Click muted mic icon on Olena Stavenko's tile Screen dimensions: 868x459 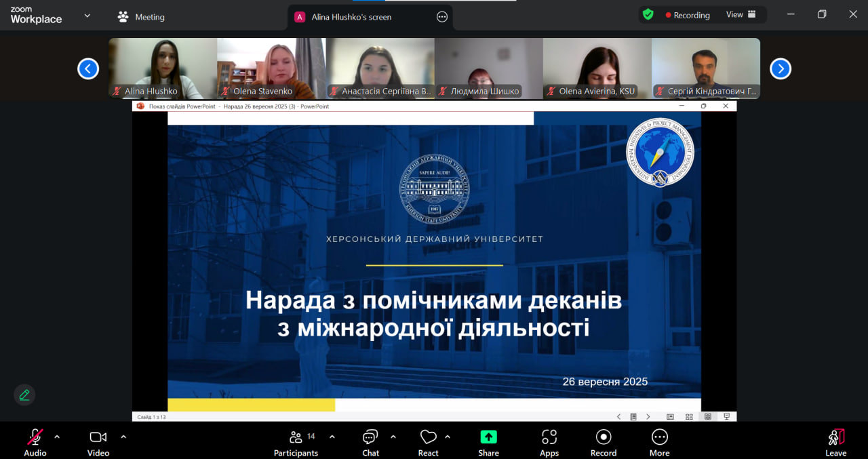[x=226, y=91]
